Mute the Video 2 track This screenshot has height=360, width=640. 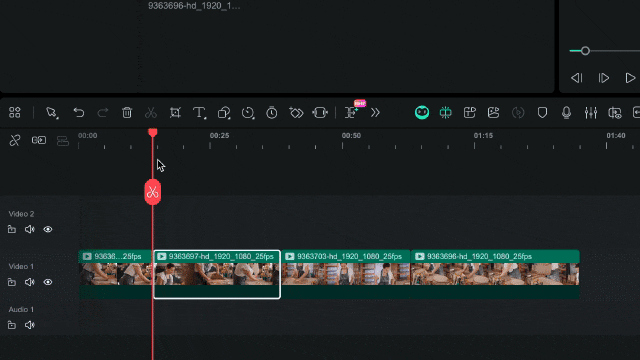tap(29, 229)
